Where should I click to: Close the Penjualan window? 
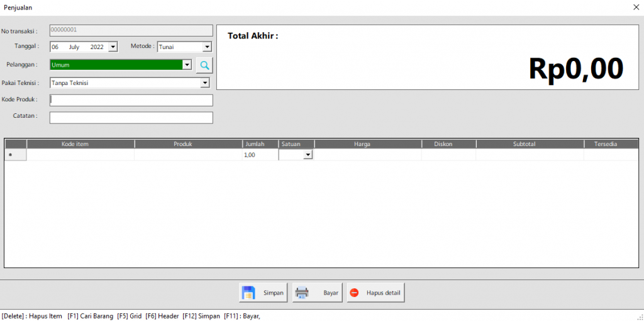(636, 7)
